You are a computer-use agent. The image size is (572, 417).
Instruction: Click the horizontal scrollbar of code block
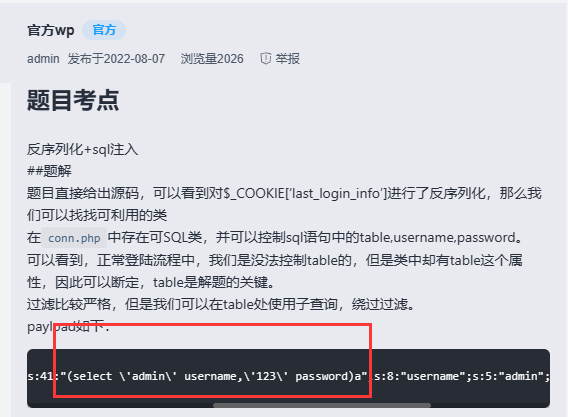click(322, 405)
